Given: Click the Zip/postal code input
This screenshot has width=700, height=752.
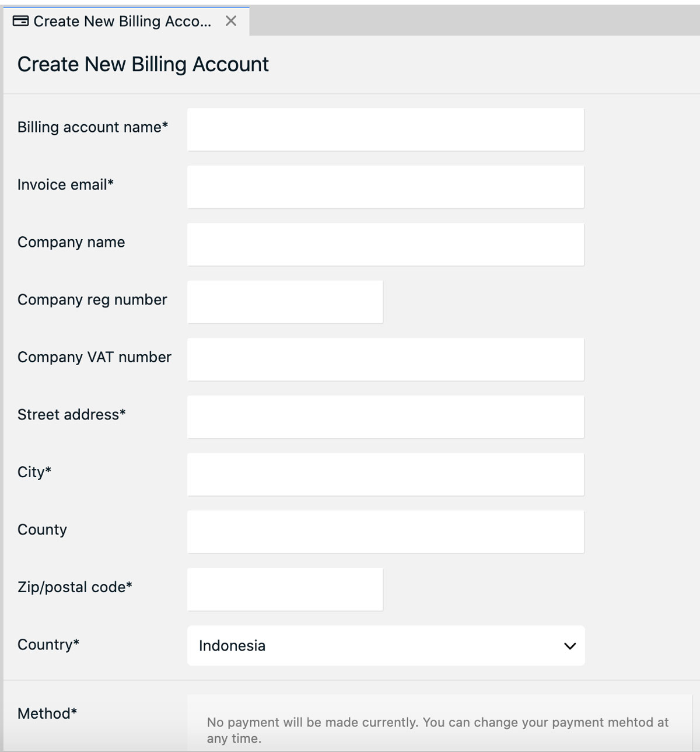Looking at the screenshot, I should coord(284,589).
